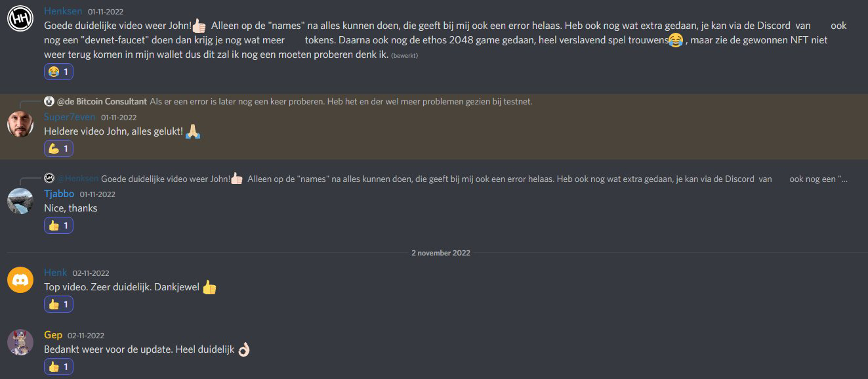
Task: Toggle flexed bicep reaction on Super7even's message
Action: [x=58, y=148]
